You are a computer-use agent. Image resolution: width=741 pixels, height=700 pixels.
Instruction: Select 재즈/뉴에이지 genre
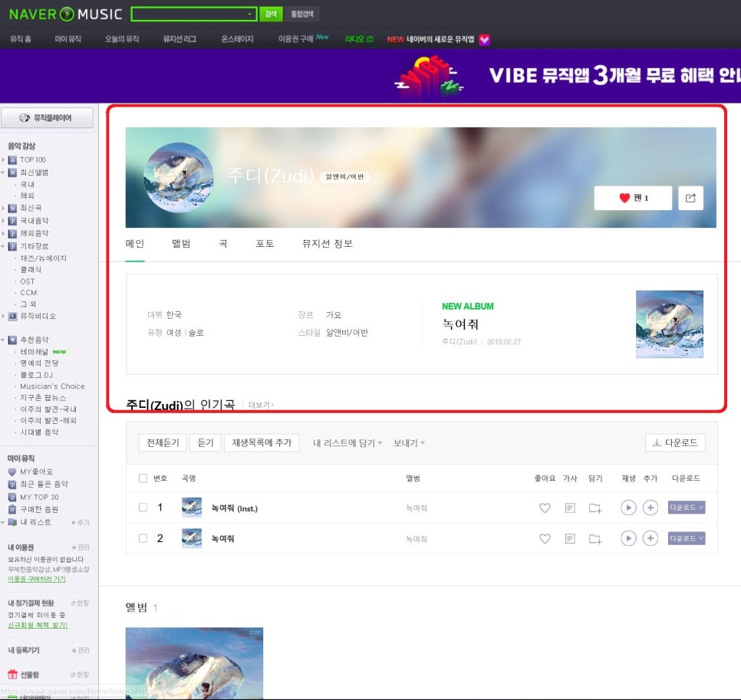click(x=44, y=258)
